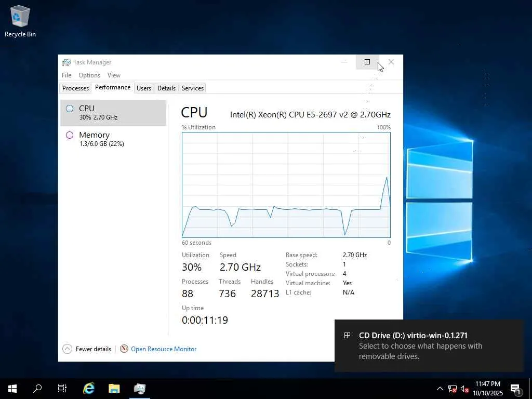Select the CPU resource in sidebar
This screenshot has width=532, height=399.
(113, 113)
